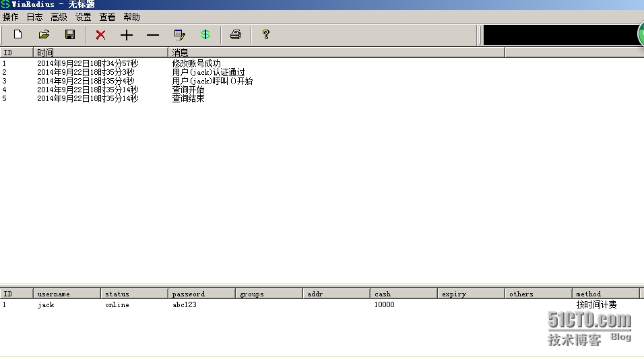Click the 10000 cash value
The width and height of the screenshot is (644, 359).
pyautogui.click(x=385, y=305)
